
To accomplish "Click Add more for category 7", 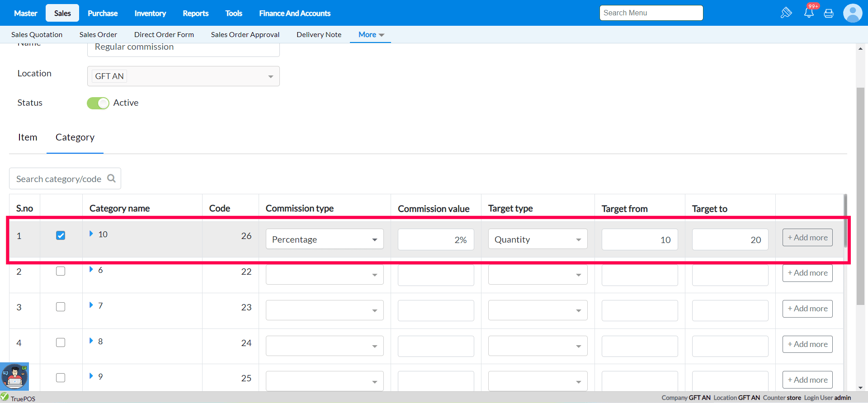I will 807,309.
